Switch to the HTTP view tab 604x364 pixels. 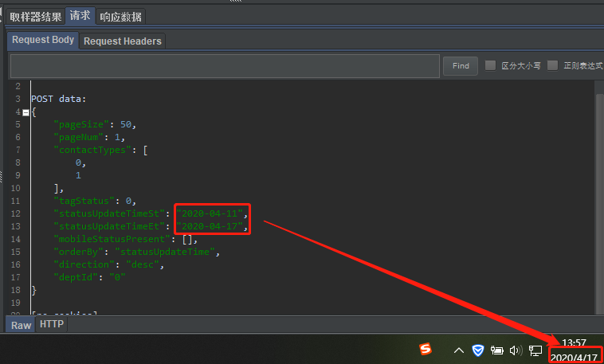pos(52,324)
